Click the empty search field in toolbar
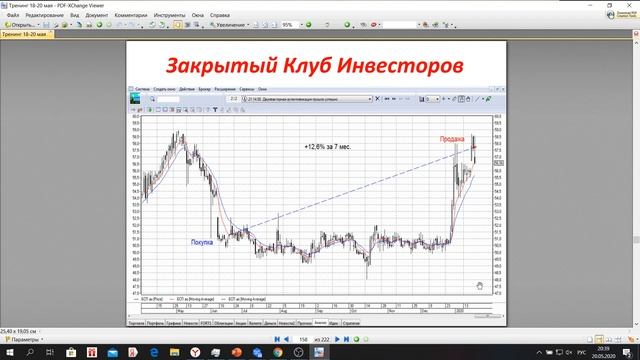Screen dimensions: 640x360 coord(399,25)
